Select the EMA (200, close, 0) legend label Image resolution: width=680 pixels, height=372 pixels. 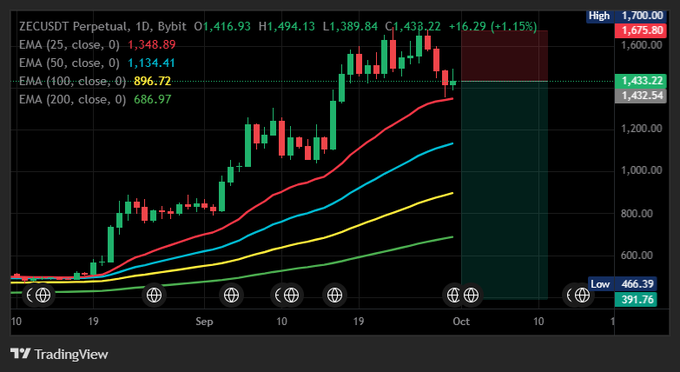tap(72, 99)
